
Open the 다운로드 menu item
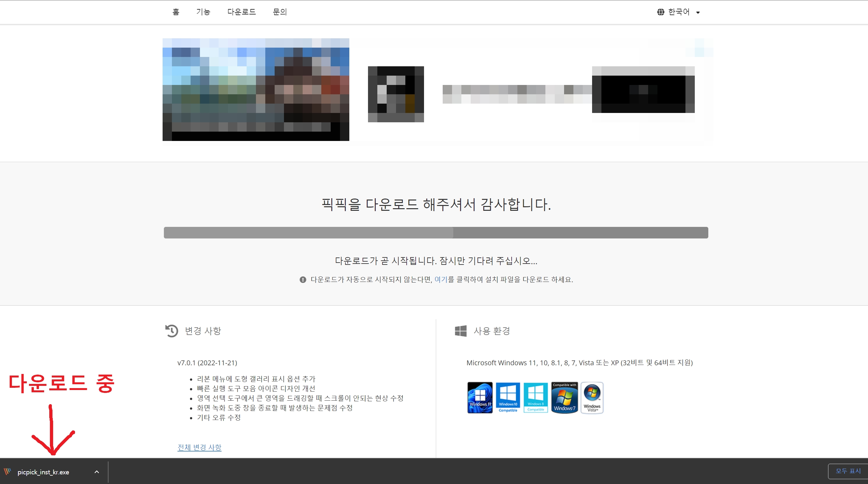[x=241, y=12]
